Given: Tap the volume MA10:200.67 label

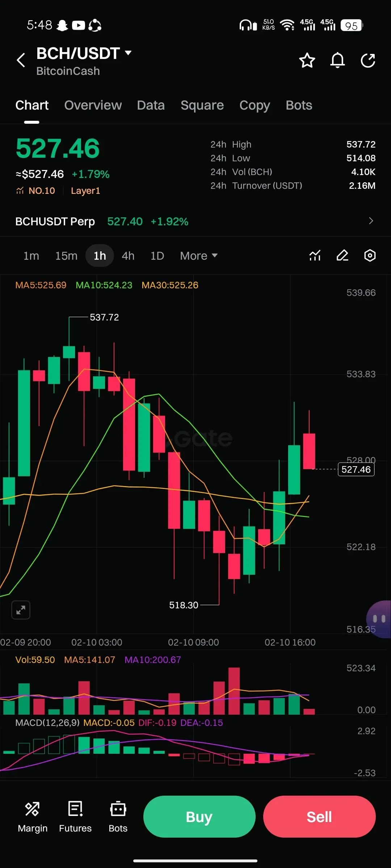Looking at the screenshot, I should point(153,660).
